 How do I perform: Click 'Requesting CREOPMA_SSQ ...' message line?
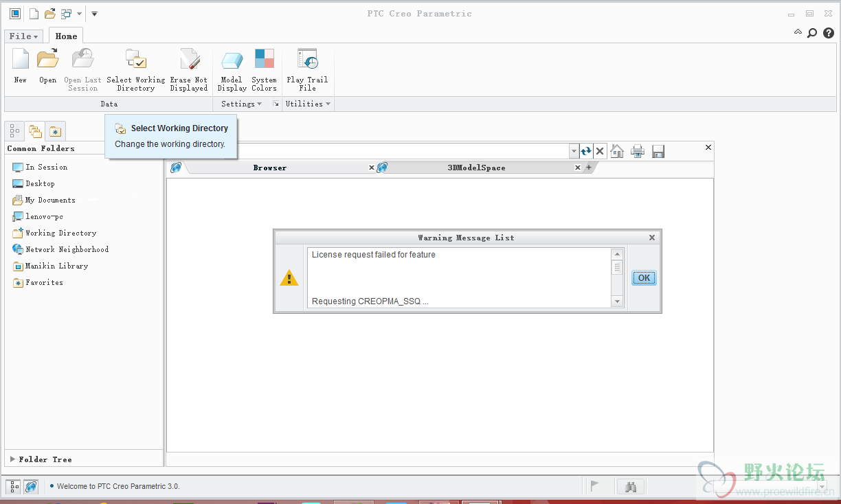click(x=370, y=301)
